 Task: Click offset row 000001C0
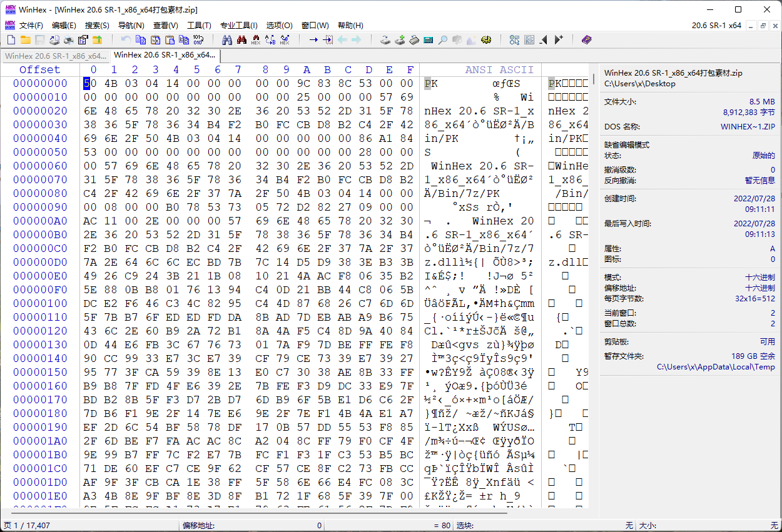pos(40,468)
